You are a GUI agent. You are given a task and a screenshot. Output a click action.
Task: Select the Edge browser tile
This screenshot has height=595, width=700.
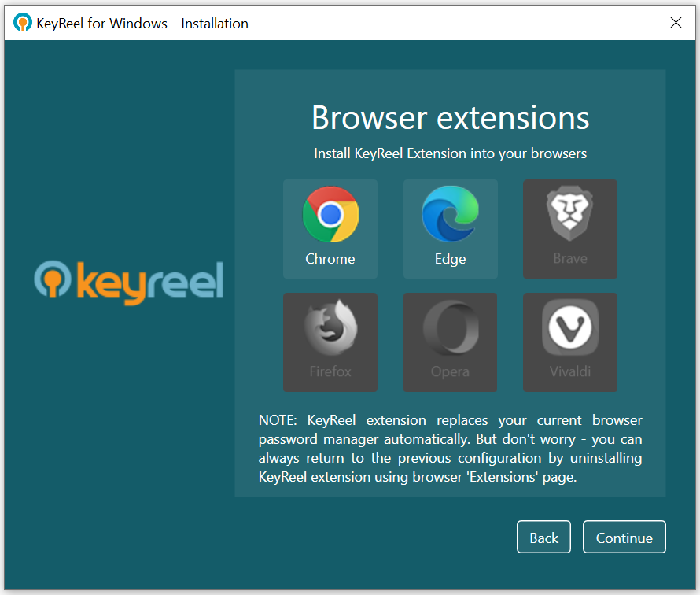(x=450, y=229)
